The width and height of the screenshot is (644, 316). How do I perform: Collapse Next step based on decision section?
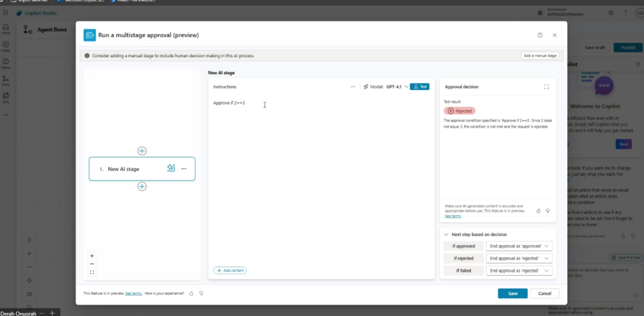click(x=447, y=234)
